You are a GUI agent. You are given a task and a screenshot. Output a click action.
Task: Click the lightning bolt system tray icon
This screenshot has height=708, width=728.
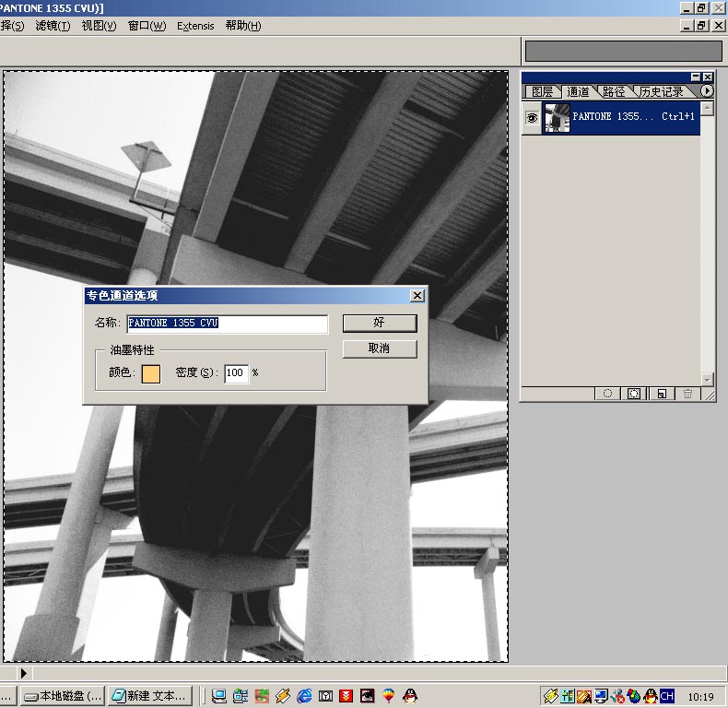(551, 696)
